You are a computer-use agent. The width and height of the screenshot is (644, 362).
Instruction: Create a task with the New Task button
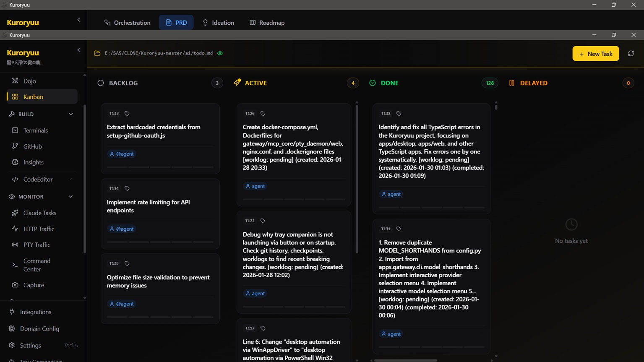pos(595,53)
